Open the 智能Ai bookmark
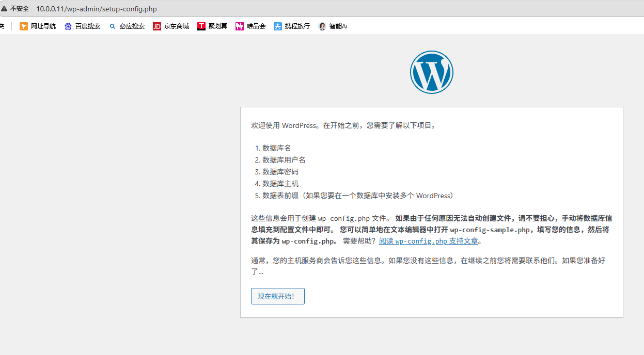Screen dimensions: 644x355 point(333,26)
